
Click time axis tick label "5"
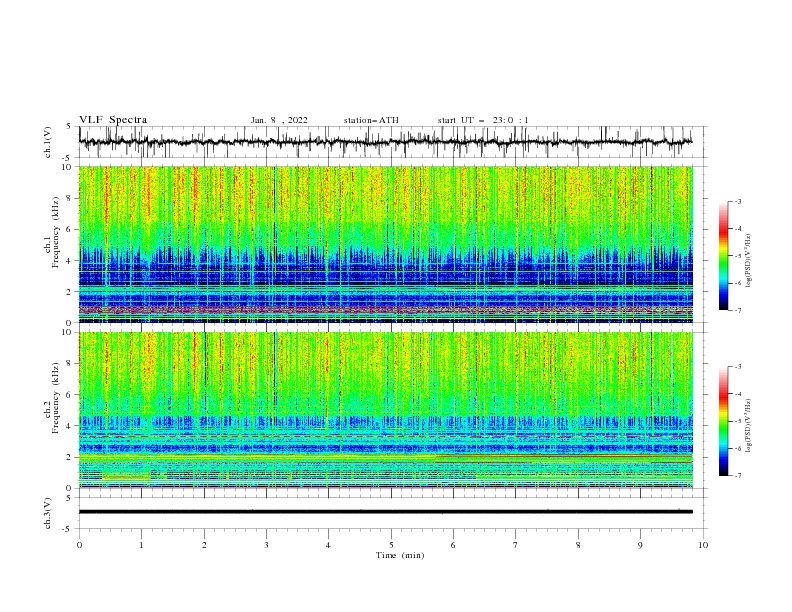391,545
